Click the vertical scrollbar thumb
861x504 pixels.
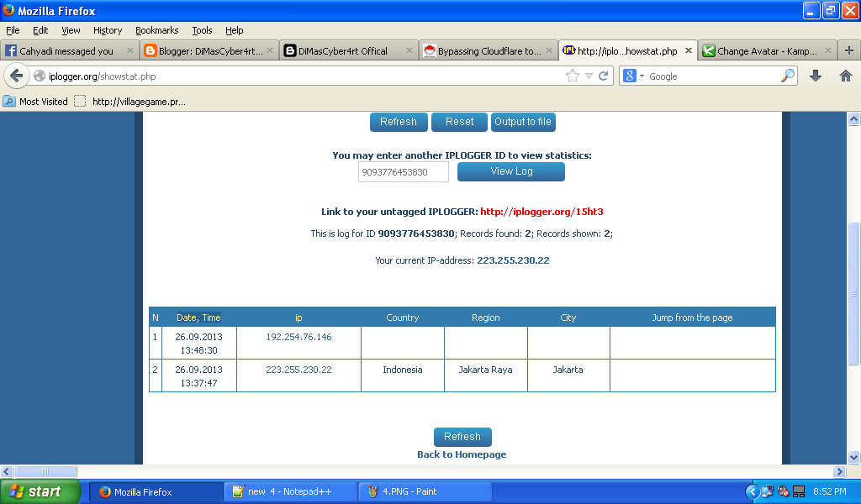point(853,293)
